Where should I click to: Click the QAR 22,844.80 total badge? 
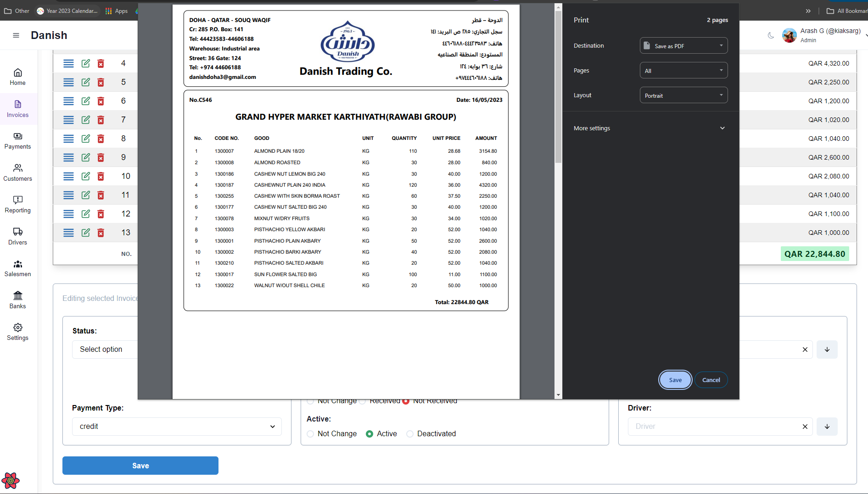[x=815, y=254]
